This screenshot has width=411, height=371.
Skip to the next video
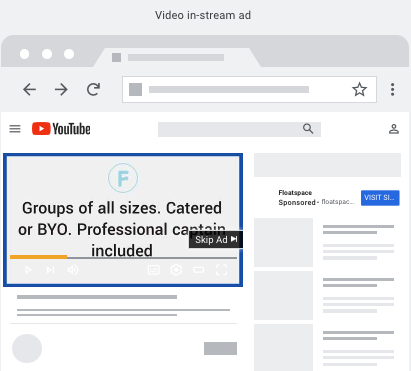point(50,270)
